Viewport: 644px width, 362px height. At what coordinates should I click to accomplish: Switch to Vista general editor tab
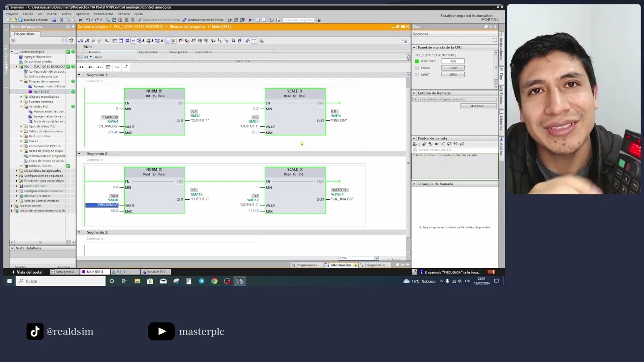click(64, 271)
